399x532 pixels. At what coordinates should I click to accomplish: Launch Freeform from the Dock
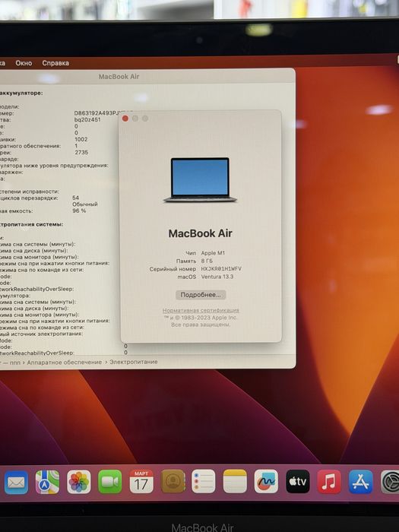266,481
